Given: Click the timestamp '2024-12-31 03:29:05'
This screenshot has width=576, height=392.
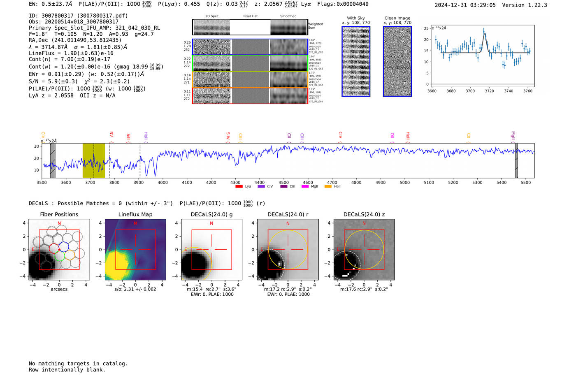Looking at the screenshot, I should click(x=465, y=5).
